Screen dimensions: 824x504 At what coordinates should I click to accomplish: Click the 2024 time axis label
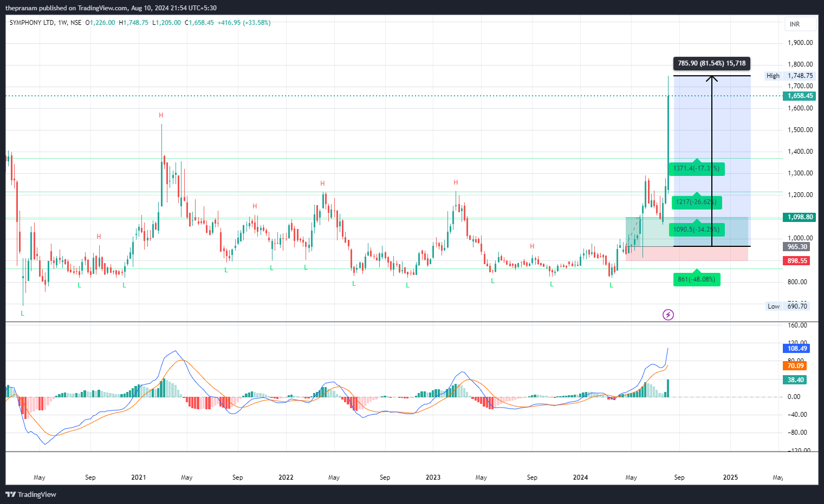click(x=580, y=477)
